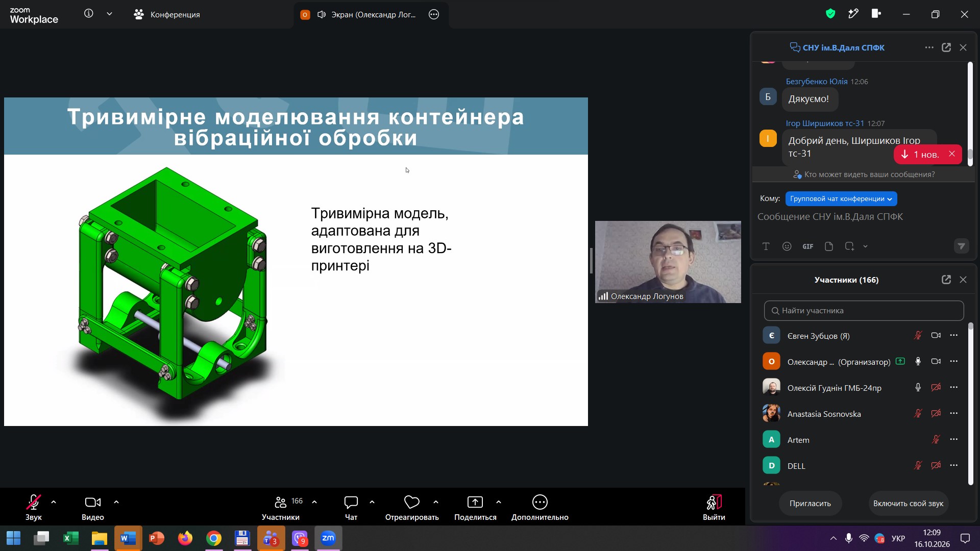This screenshot has width=980, height=551.
Task: Open Firefox from the Windows taskbar
Action: click(185, 538)
